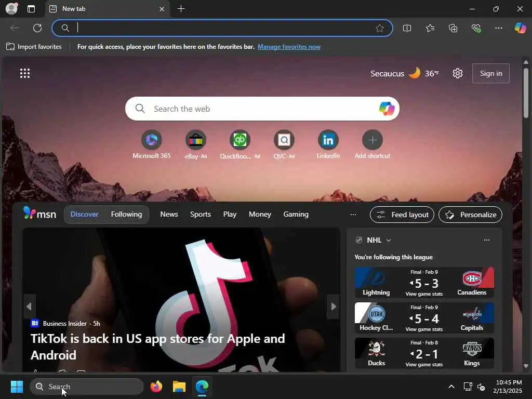Open the Copilot sidebar icon
The width and height of the screenshot is (532, 399).
click(520, 28)
